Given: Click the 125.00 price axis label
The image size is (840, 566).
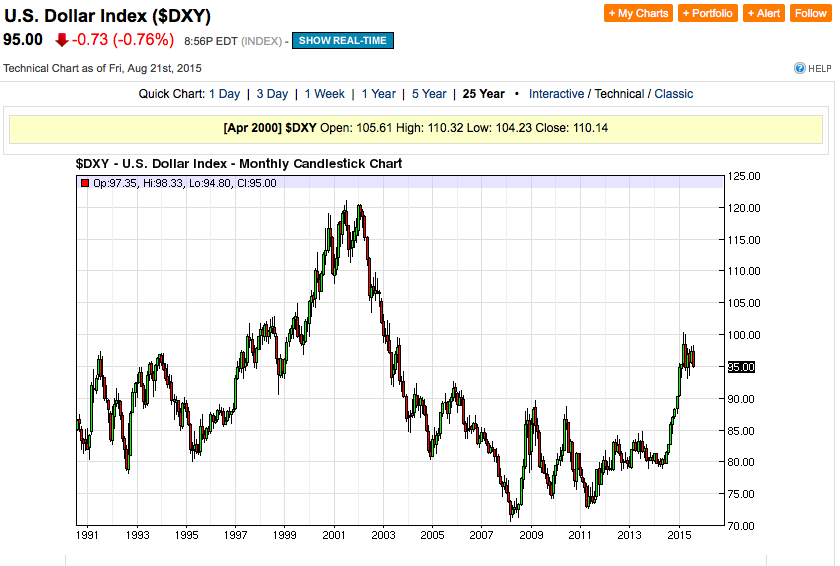Looking at the screenshot, I should coord(744,177).
